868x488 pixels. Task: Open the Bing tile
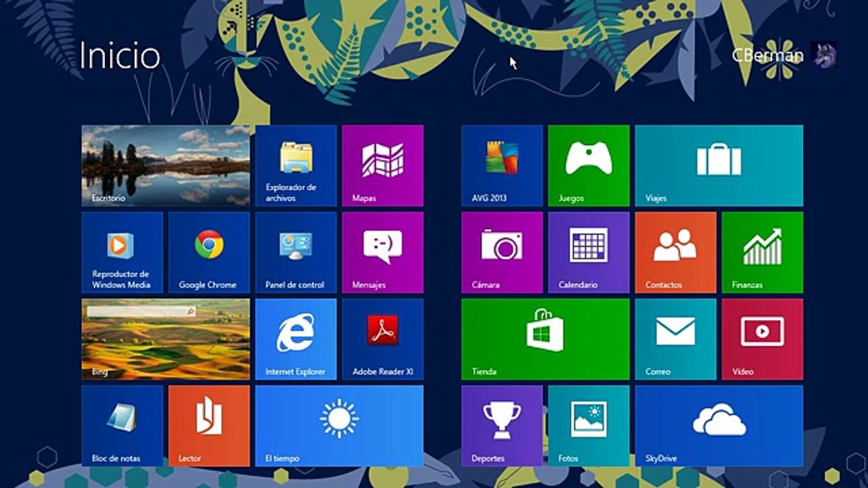pyautogui.click(x=165, y=339)
